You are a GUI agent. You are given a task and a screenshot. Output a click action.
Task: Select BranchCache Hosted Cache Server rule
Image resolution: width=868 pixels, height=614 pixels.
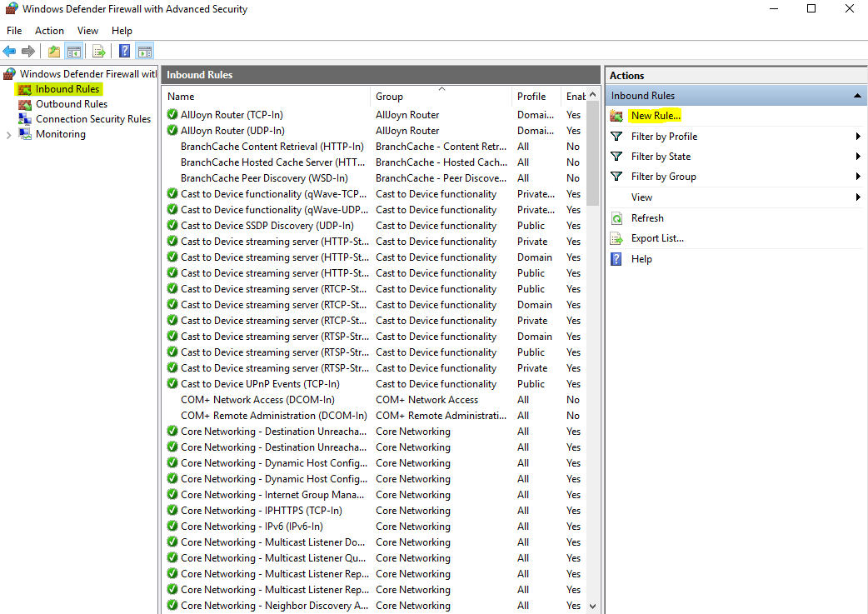tap(374, 162)
